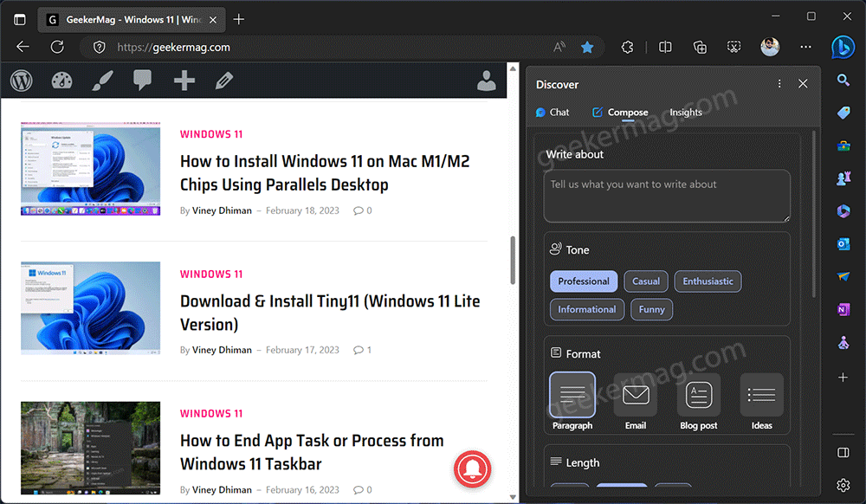Open the sidebar Search icon
This screenshot has width=866, height=504.
coord(843,81)
